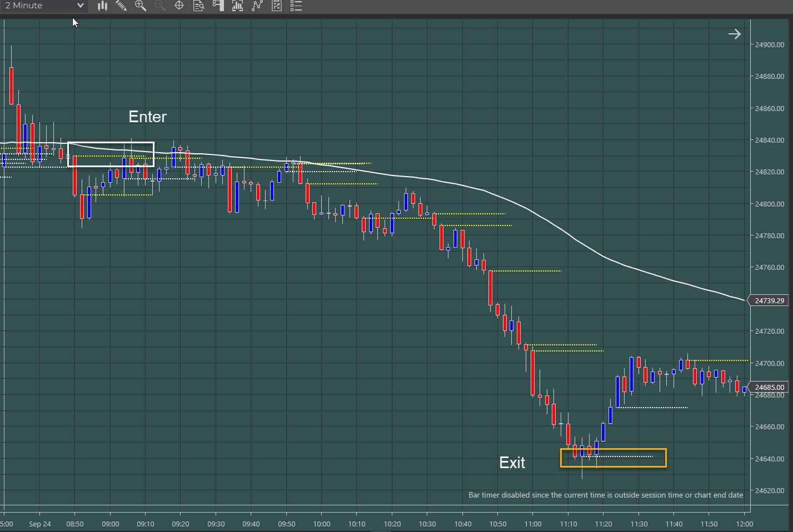Open the chevron on the timeframe selector
793x532 pixels.
tap(79, 6)
